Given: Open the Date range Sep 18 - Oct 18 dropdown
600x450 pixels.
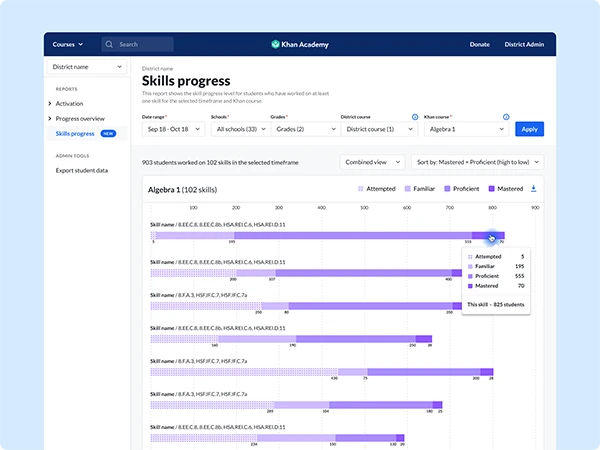Looking at the screenshot, I should (x=174, y=129).
